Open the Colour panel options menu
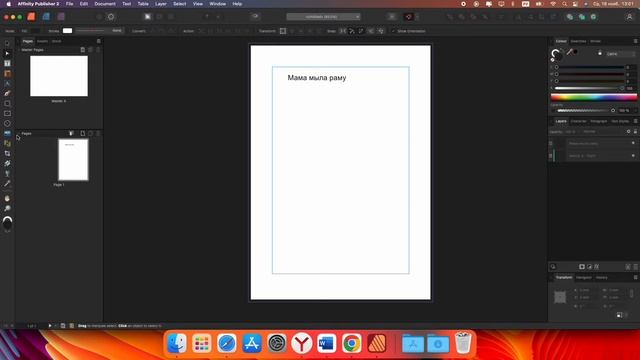640x360 pixels. [635, 41]
